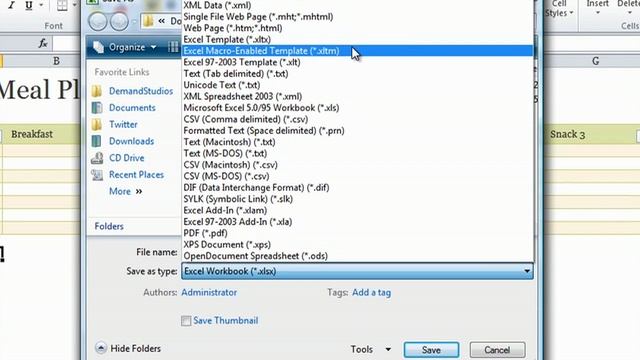Choose DIF (Data Interchange Format) (*.dif)
The image size is (640, 360).
click(357, 188)
